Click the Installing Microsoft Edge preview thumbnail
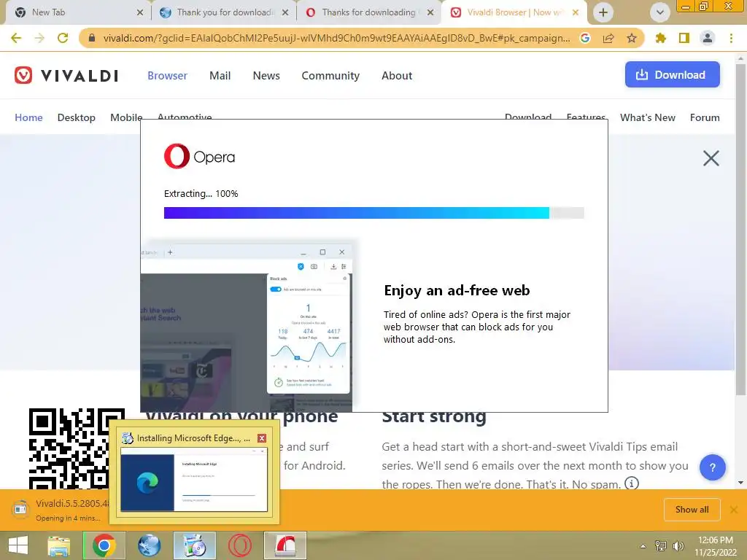 pyautogui.click(x=194, y=480)
